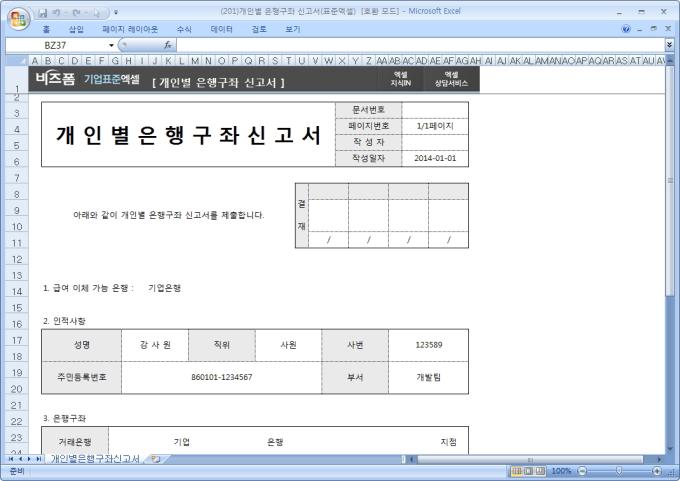Select column header M
This screenshot has width=680, height=481.
point(195,61)
